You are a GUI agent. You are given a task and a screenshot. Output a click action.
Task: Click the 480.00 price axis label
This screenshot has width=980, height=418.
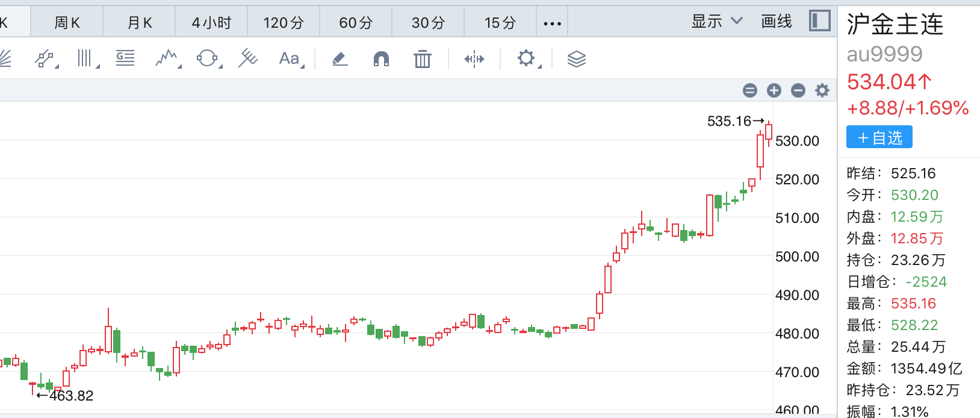click(x=797, y=334)
